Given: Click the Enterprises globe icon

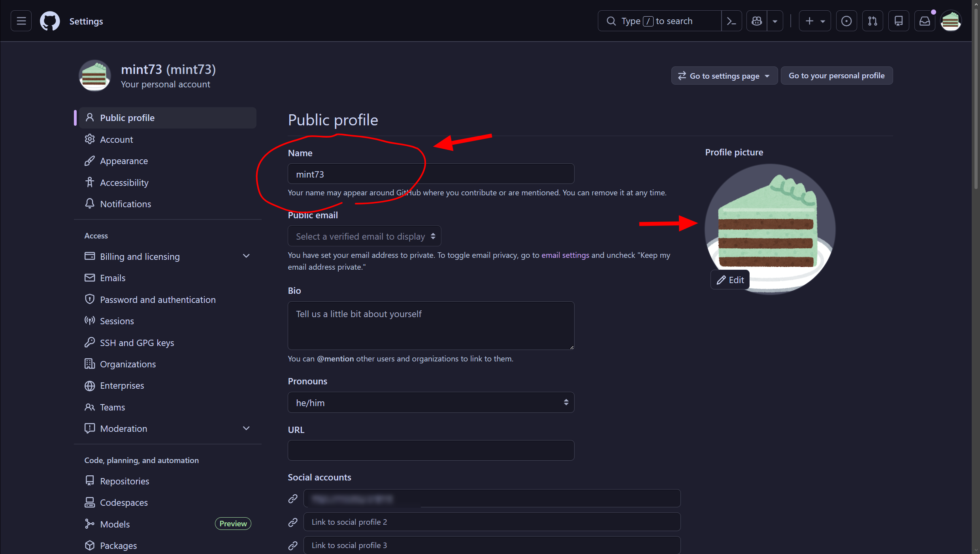Looking at the screenshot, I should [90, 386].
